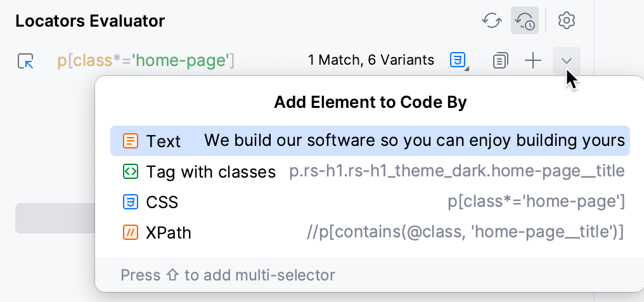Viewport: 644px width, 302px height.
Task: Click the 1 Match, 6 Variants label
Action: (x=371, y=60)
